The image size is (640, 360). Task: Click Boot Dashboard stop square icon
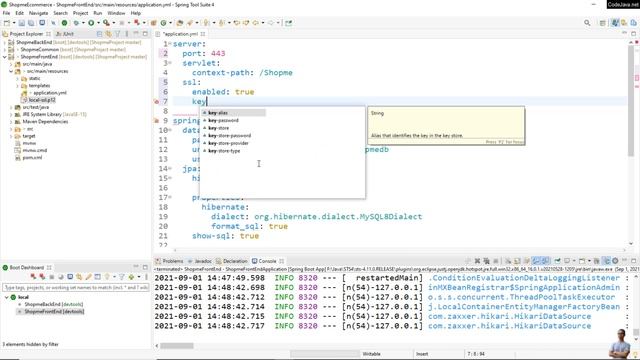tap(51, 277)
